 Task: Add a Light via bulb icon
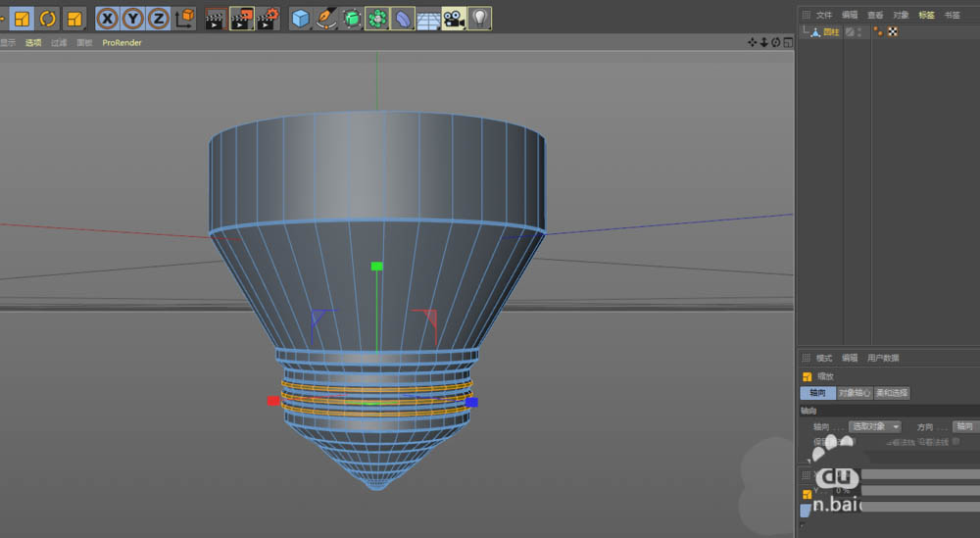pyautogui.click(x=479, y=19)
